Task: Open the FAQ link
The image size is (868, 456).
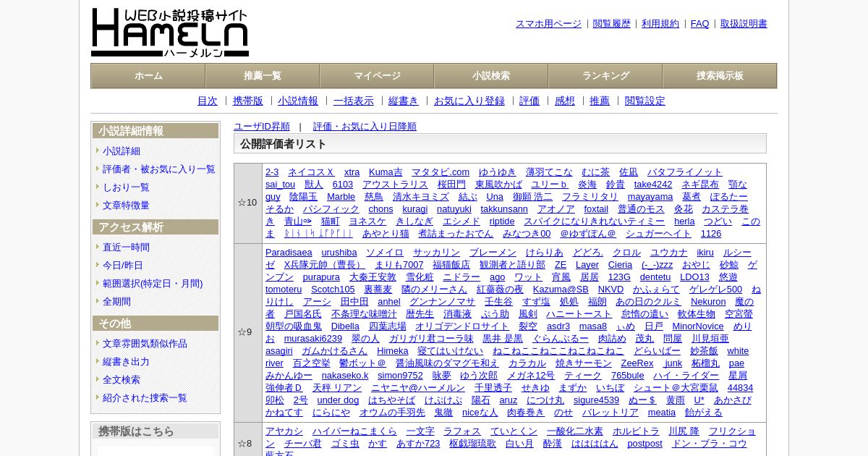Action: click(700, 24)
